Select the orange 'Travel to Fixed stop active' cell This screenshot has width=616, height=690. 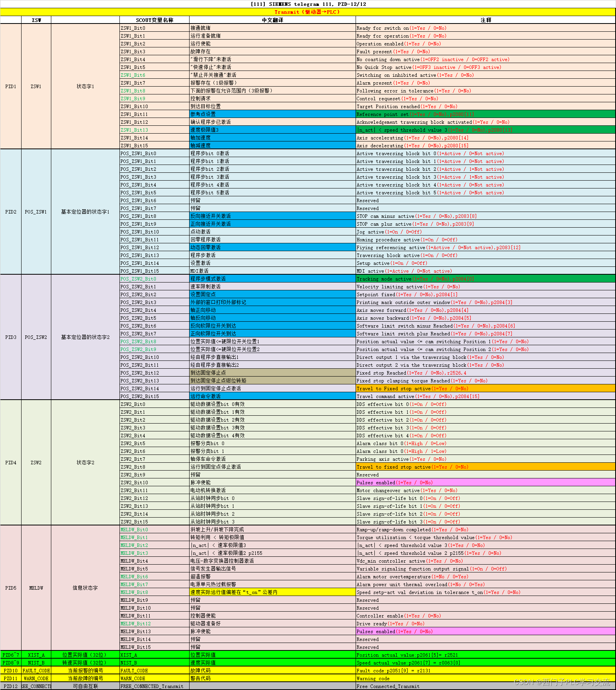(x=485, y=388)
